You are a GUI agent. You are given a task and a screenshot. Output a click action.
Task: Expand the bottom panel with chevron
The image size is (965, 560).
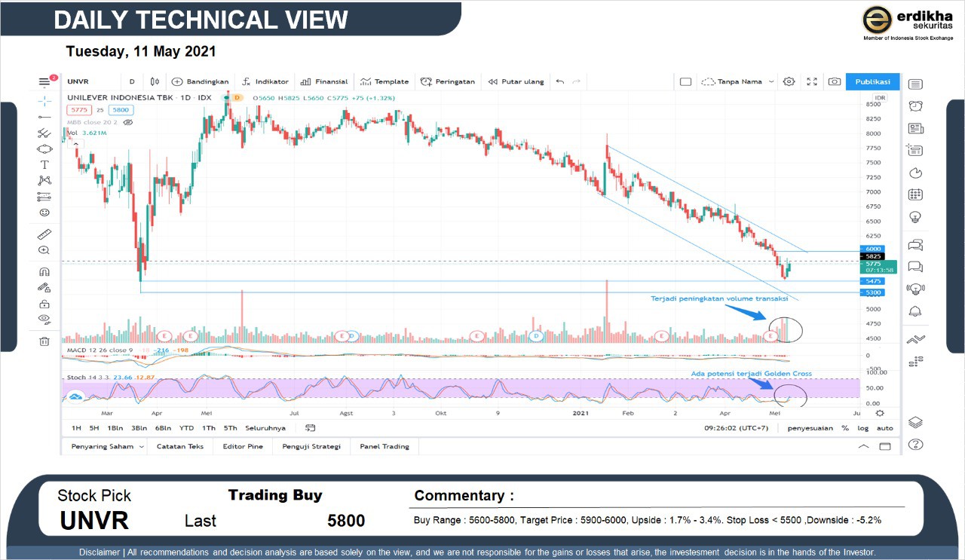pos(863,446)
